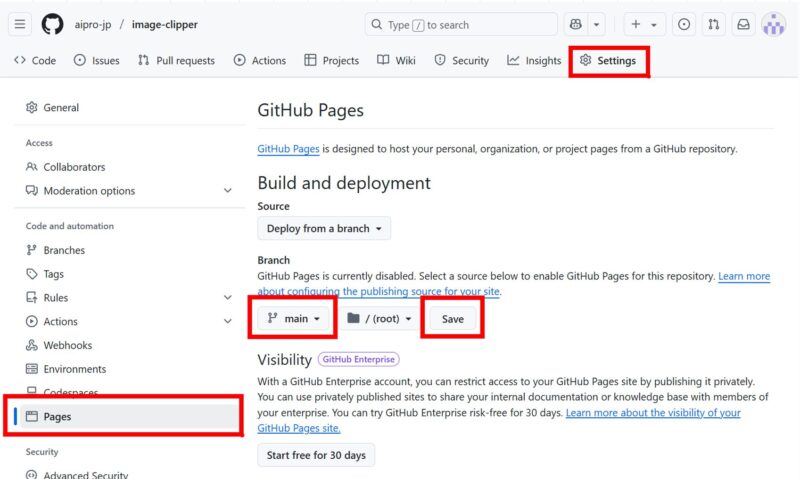800x479 pixels.
Task: Switch to the Issues tab
Action: pyautogui.click(x=96, y=60)
